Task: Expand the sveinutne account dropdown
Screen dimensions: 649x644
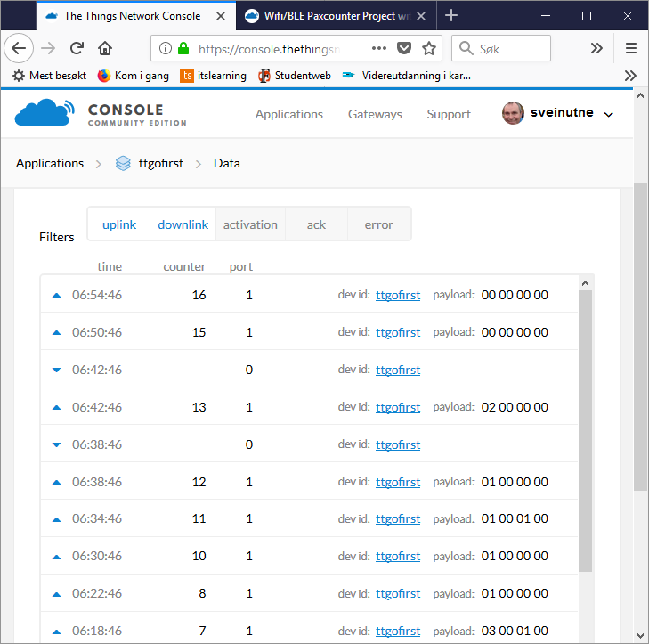Action: (608, 114)
